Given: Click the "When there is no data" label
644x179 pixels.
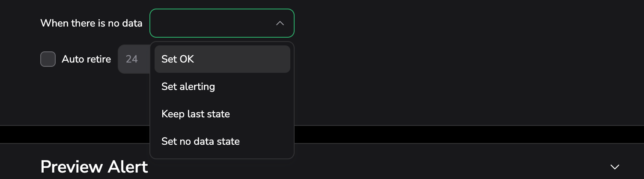Looking at the screenshot, I should point(91,23).
